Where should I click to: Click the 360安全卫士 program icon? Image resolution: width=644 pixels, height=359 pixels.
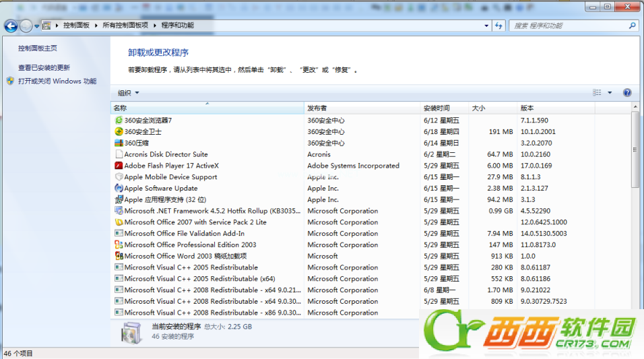pos(119,131)
